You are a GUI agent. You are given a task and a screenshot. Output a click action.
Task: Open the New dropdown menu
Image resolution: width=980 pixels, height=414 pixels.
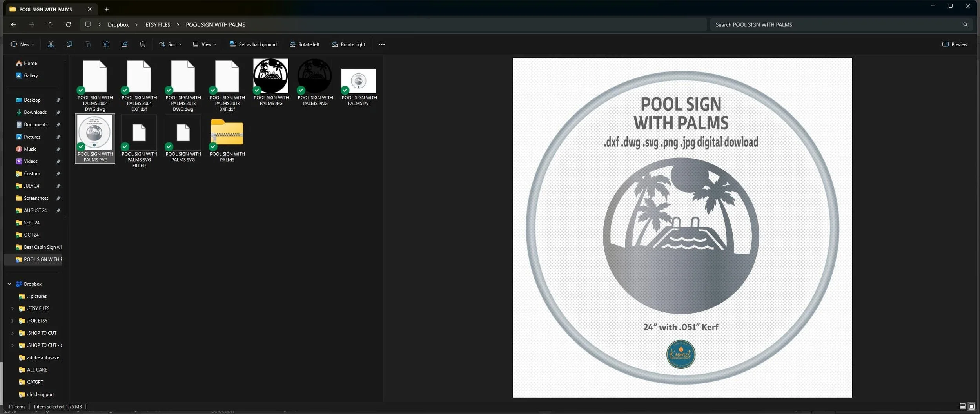(23, 44)
